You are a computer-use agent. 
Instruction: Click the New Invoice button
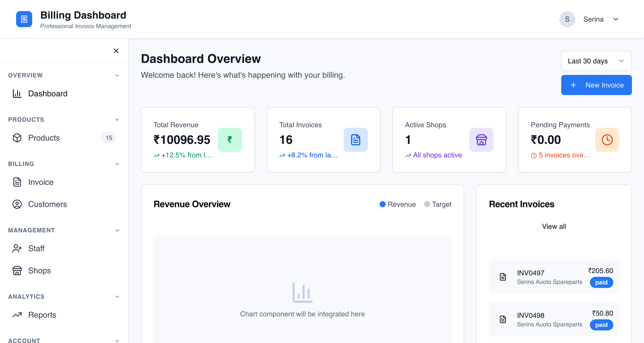tap(596, 85)
